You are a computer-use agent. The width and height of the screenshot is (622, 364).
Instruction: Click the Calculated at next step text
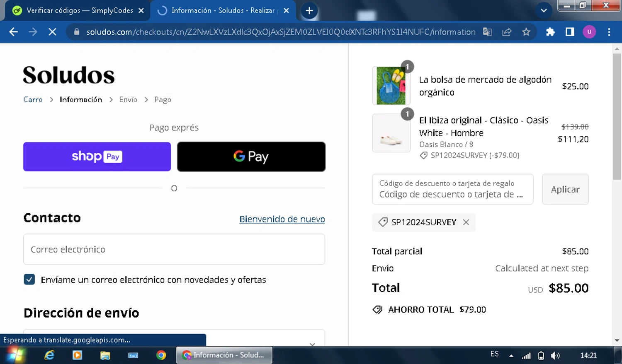click(542, 268)
